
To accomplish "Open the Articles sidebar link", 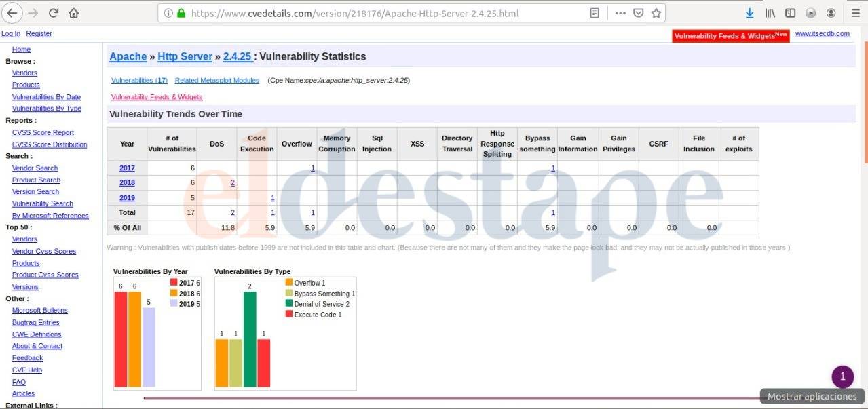I will coord(23,393).
